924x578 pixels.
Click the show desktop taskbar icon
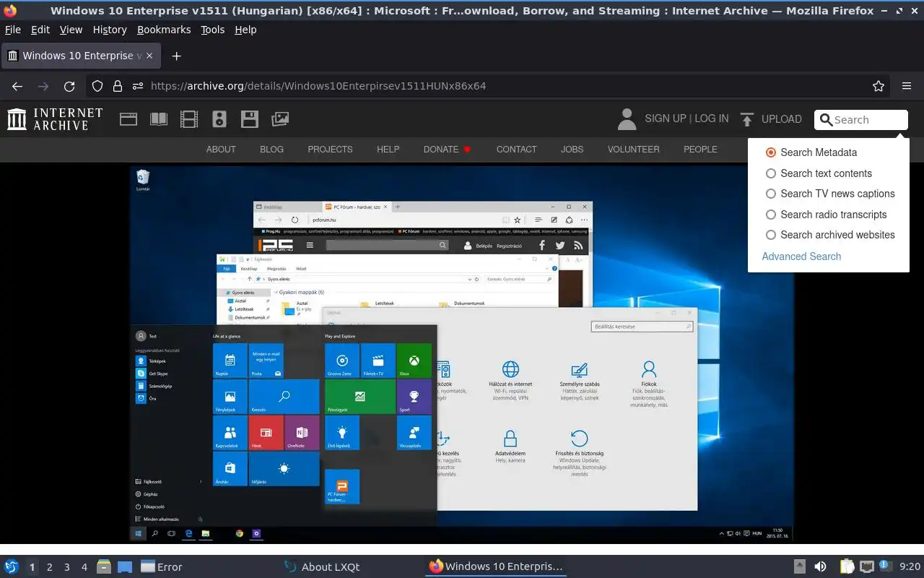click(125, 566)
